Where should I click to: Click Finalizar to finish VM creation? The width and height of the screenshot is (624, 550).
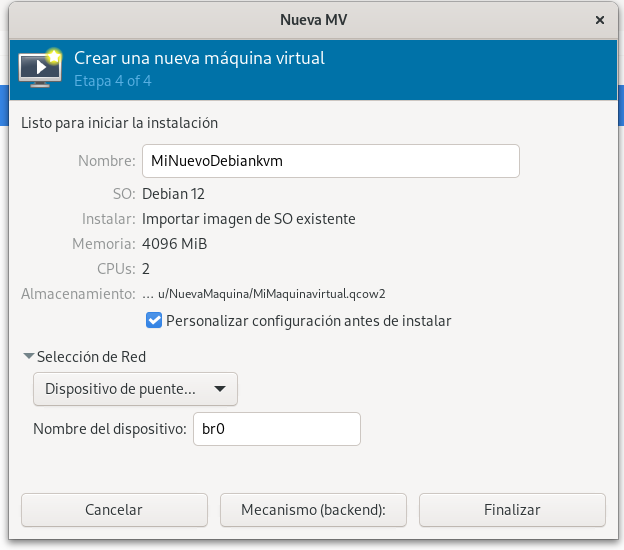512,510
